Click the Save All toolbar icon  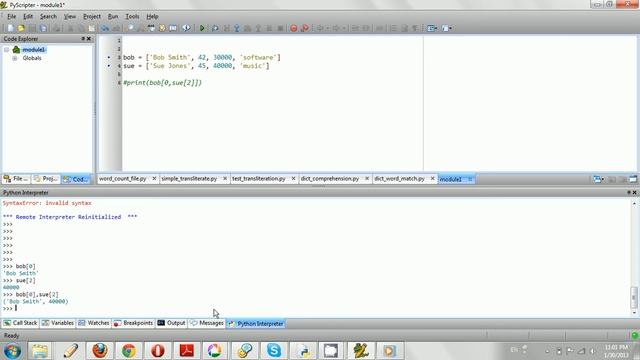point(43,28)
